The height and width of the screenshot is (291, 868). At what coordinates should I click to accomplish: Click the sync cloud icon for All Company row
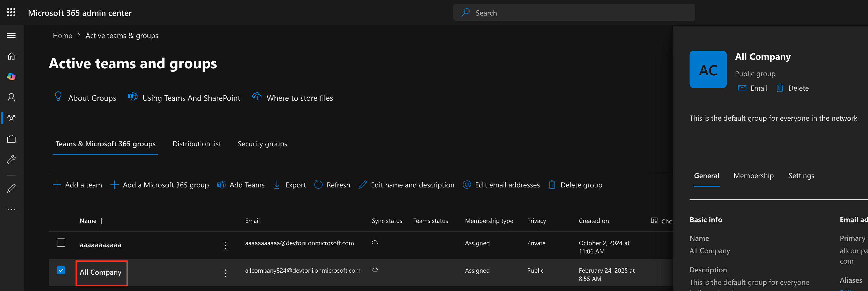375,270
